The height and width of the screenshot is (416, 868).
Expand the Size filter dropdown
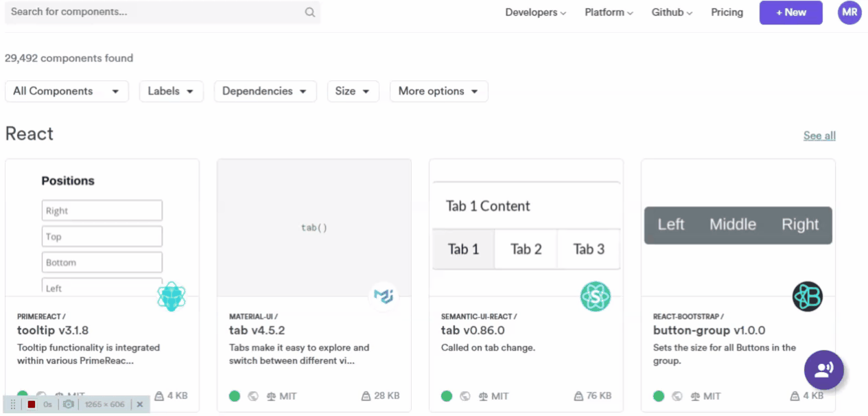[x=353, y=91]
